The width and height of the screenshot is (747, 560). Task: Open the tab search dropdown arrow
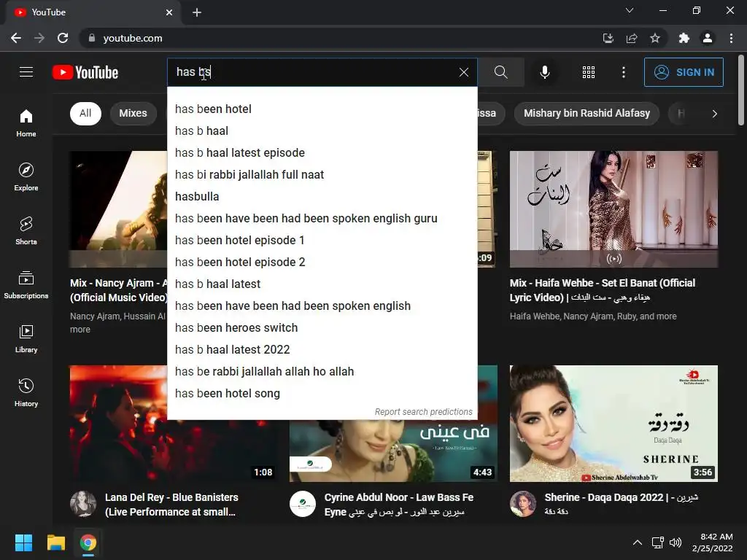(x=630, y=10)
